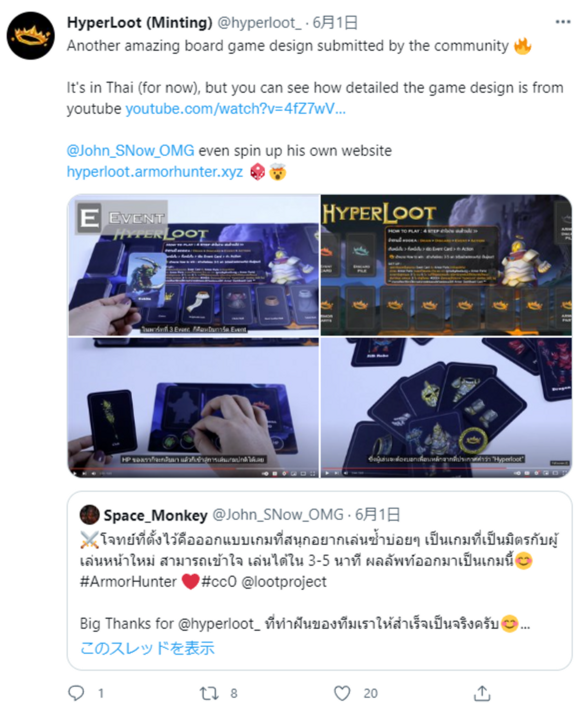Like the tweet with heart icon
Image resolution: width=588 pixels, height=703 pixels.
(x=342, y=693)
